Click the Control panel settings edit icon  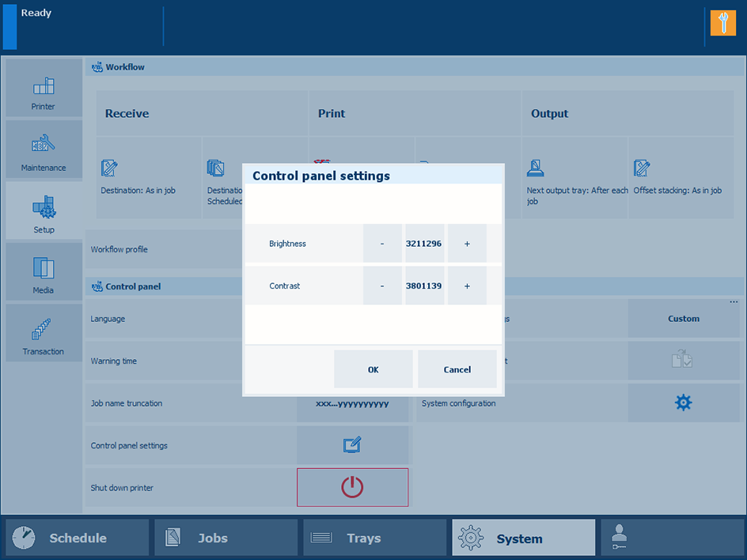353,445
